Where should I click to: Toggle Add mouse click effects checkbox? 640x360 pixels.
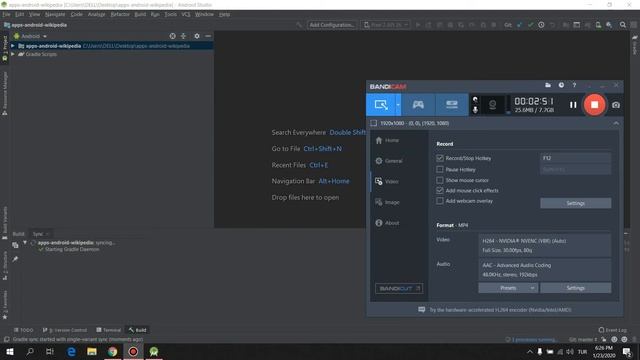[x=440, y=190]
